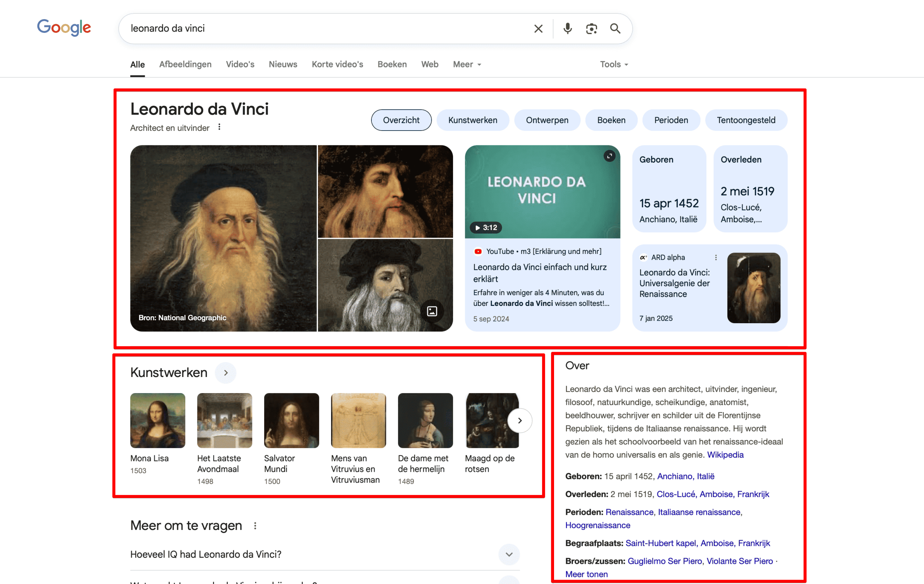Switch to the Boeken search tab
This screenshot has width=924, height=584.
click(392, 65)
